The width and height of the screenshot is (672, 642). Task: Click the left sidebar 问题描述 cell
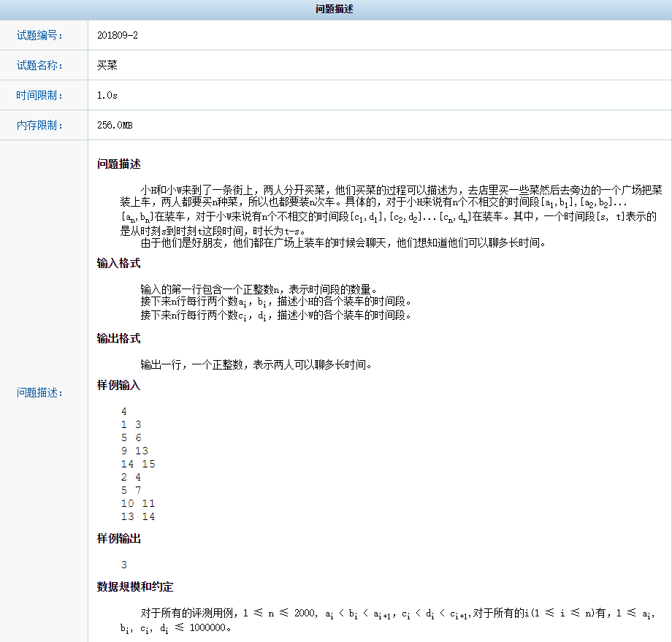38,391
